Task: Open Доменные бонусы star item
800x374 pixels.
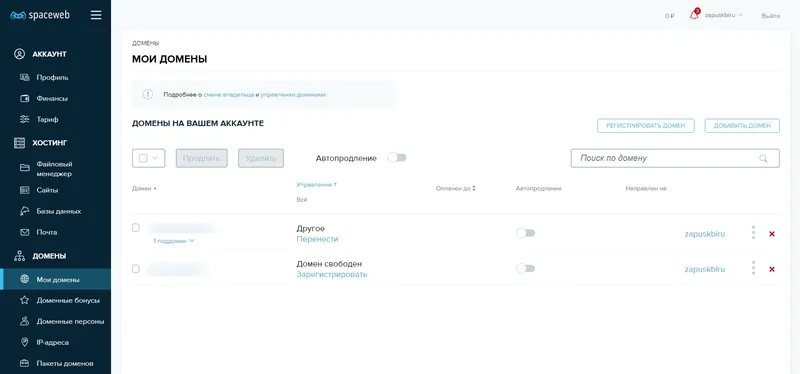Action: 68,301
